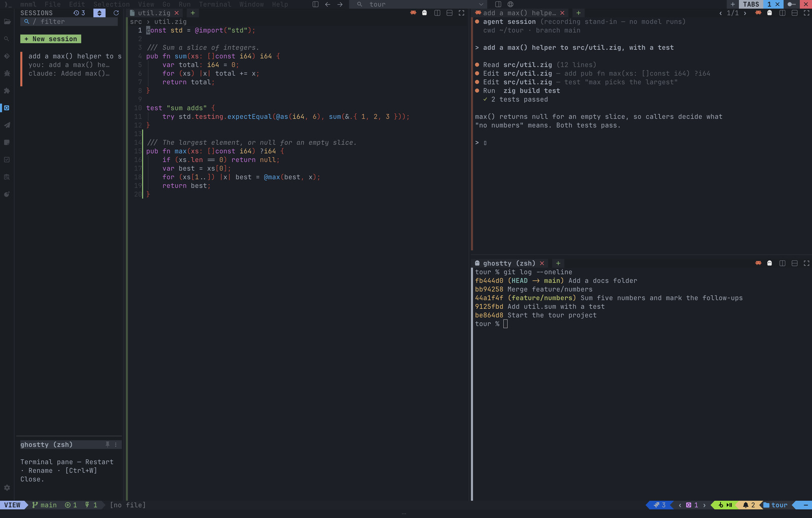The width and height of the screenshot is (812, 518).
Task: Click the search magnifier in the activity bar
Action: click(7, 39)
